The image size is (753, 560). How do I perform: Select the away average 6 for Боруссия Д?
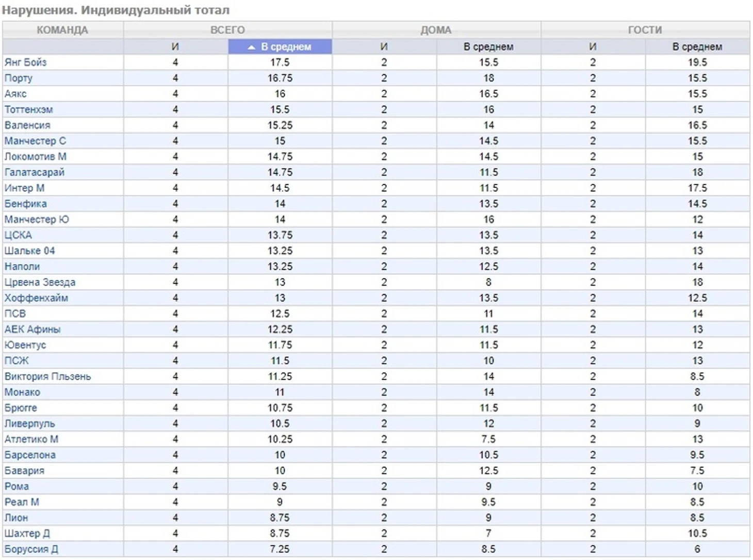(x=697, y=549)
